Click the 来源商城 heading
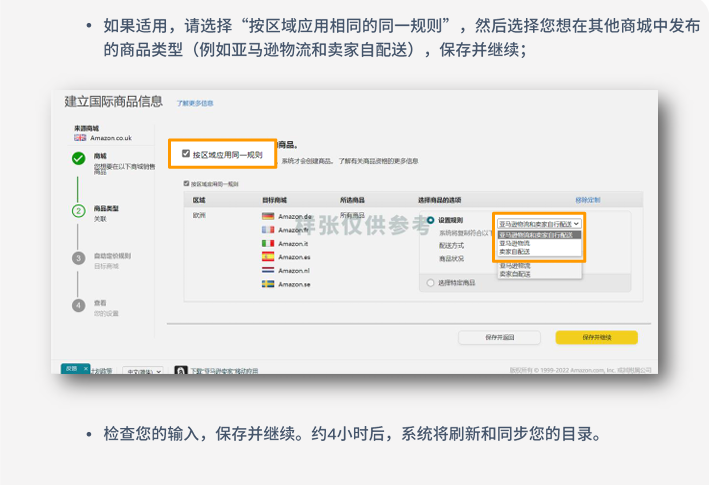709x485 pixels. pyautogui.click(x=86, y=128)
